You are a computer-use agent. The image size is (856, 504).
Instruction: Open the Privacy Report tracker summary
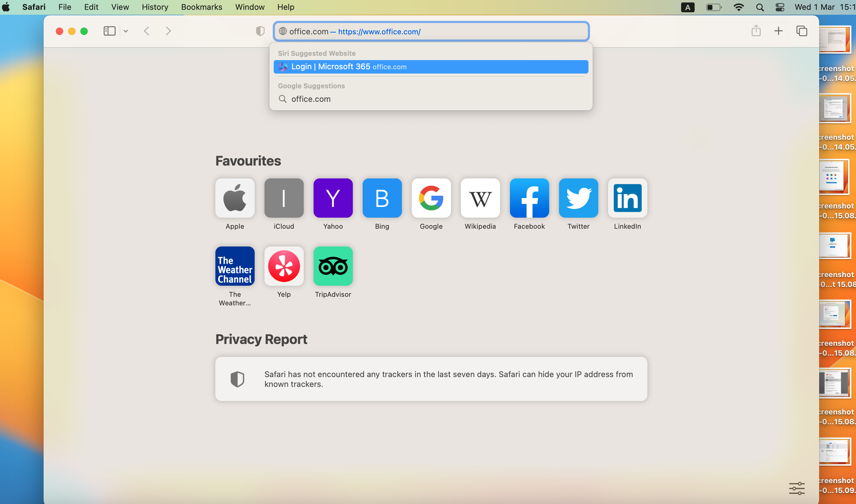coord(431,379)
